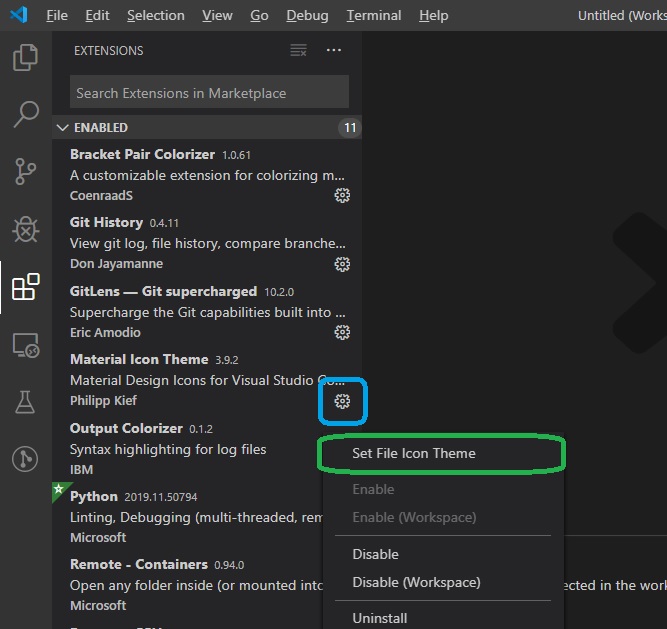
Task: Open the Debug view with bug icon
Action: coord(26,230)
